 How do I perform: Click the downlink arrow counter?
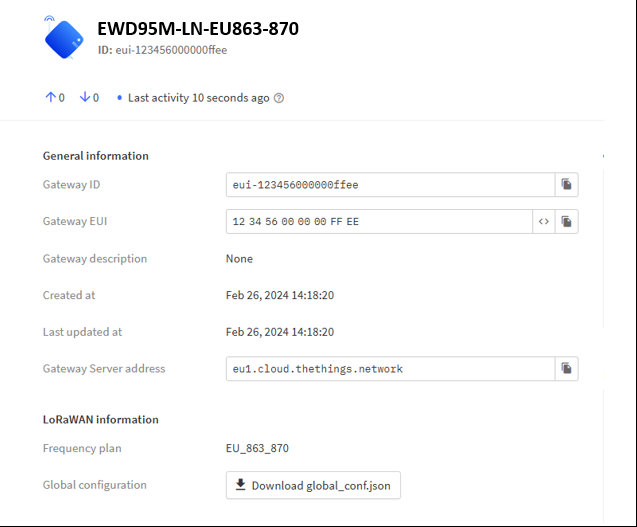(x=89, y=98)
